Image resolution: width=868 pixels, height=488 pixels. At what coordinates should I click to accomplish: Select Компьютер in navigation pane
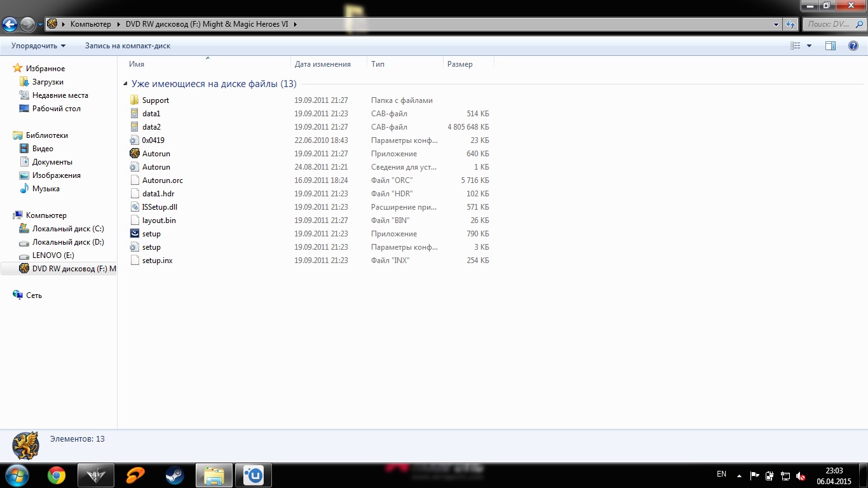(46, 215)
